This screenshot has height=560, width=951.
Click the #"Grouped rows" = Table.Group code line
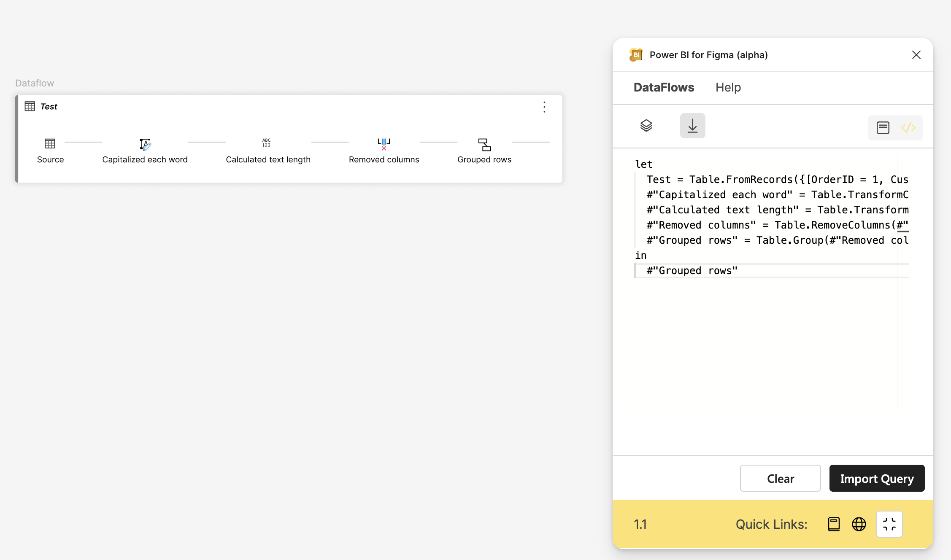777,240
